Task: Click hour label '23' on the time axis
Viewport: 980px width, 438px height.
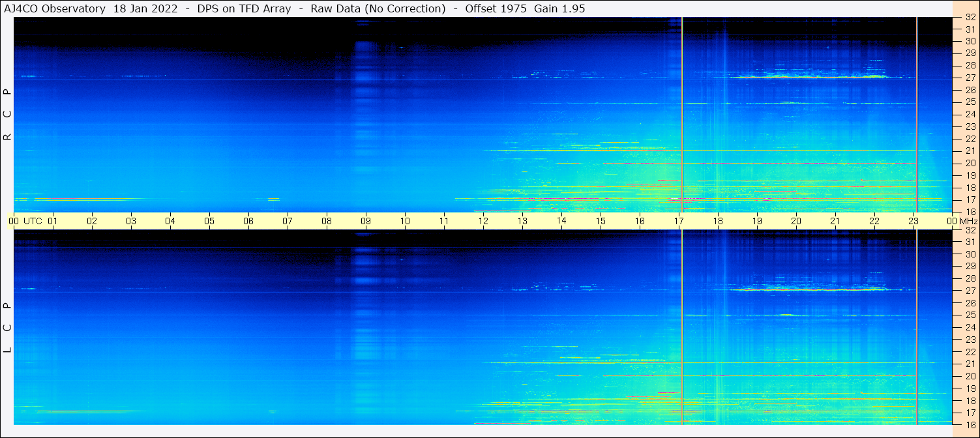Action: click(x=913, y=221)
